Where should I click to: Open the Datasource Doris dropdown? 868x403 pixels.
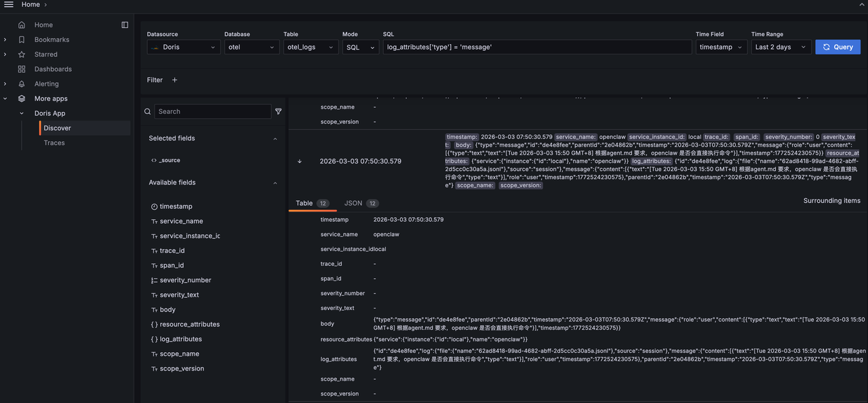coord(183,47)
